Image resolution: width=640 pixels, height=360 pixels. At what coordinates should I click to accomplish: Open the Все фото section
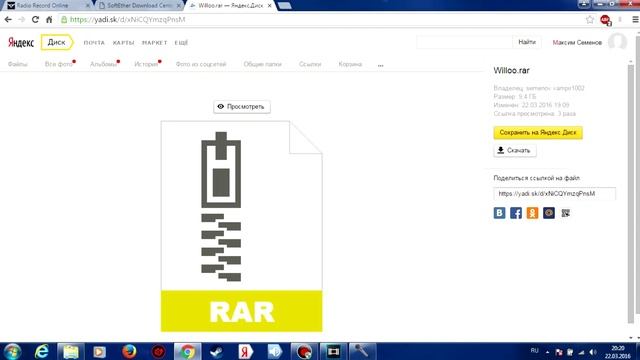click(59, 64)
